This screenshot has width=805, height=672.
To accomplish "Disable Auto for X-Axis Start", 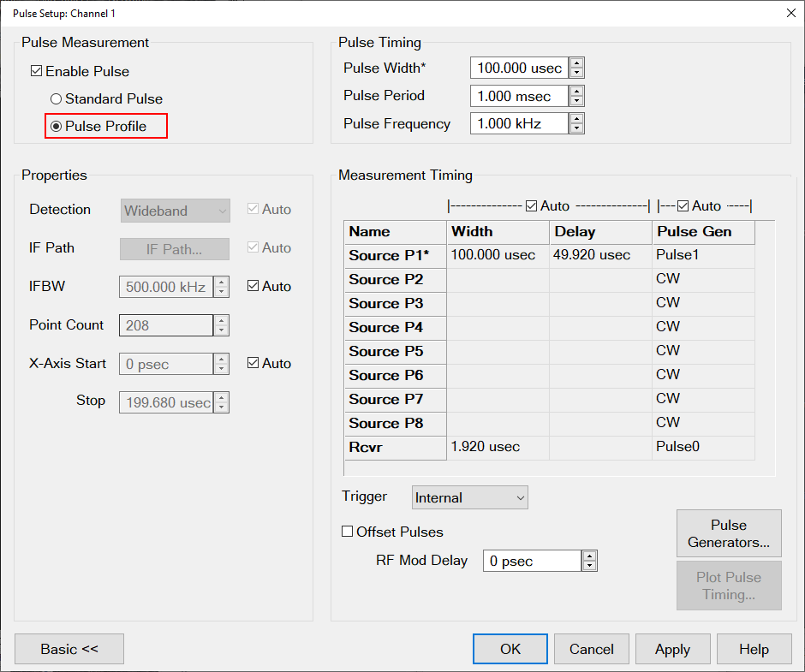I will [x=253, y=364].
